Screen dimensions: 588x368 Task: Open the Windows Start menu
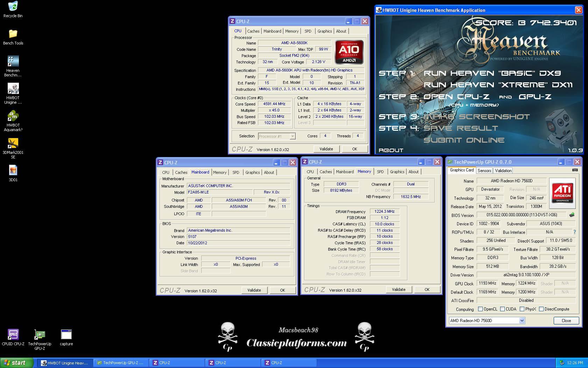point(16,363)
